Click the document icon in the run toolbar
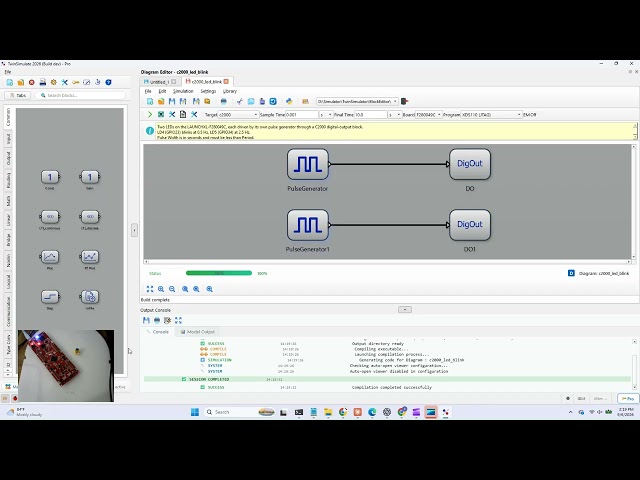This screenshot has width=640, height=480. (183, 115)
